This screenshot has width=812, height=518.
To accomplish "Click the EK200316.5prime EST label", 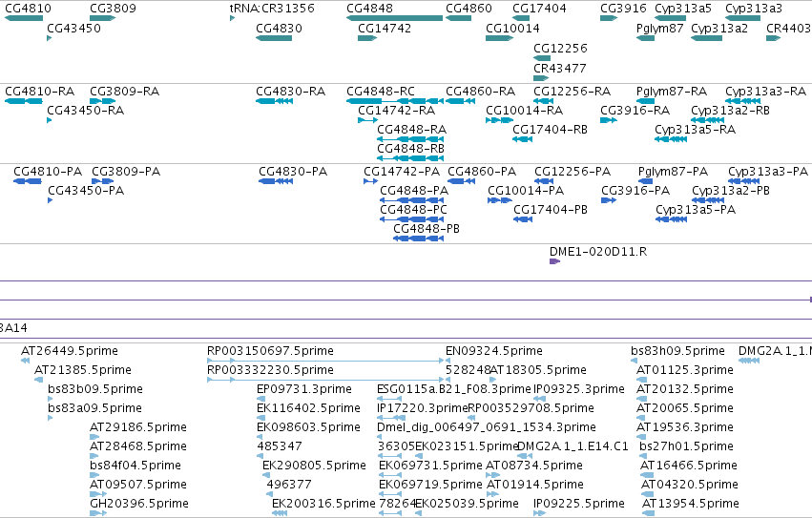I will (x=323, y=504).
